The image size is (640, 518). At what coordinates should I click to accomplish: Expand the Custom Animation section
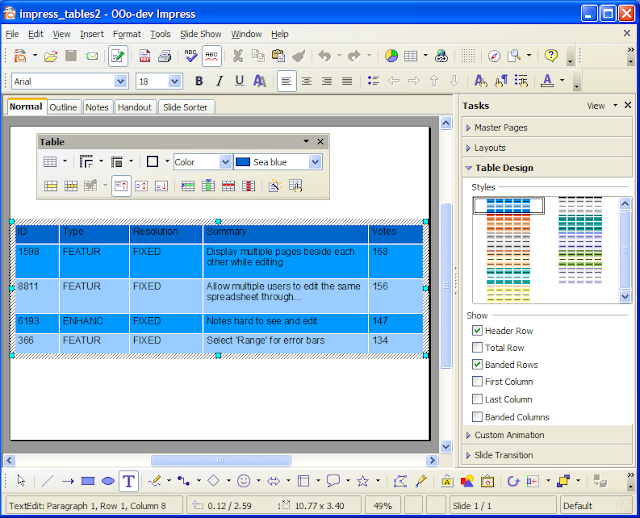click(547, 435)
